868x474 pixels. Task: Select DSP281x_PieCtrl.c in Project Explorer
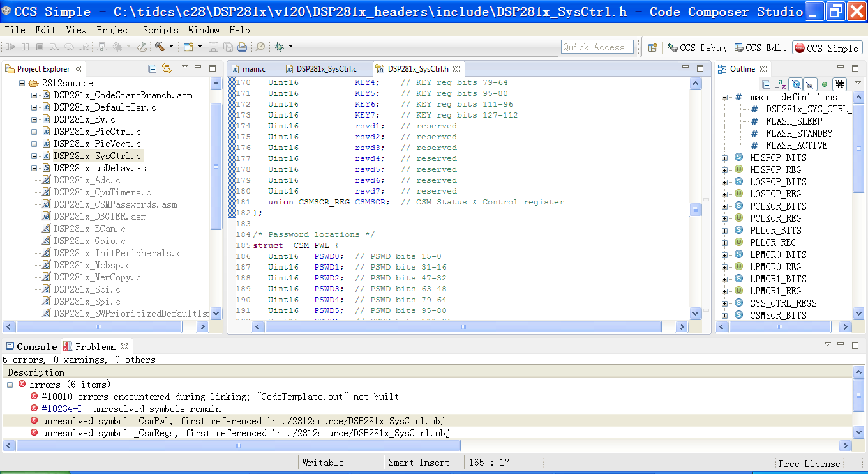97,132
